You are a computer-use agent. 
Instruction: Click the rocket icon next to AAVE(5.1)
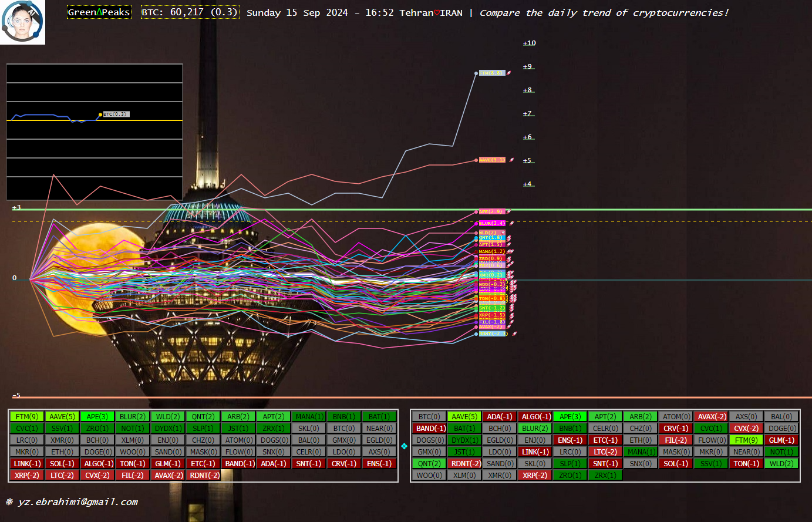[x=511, y=160]
